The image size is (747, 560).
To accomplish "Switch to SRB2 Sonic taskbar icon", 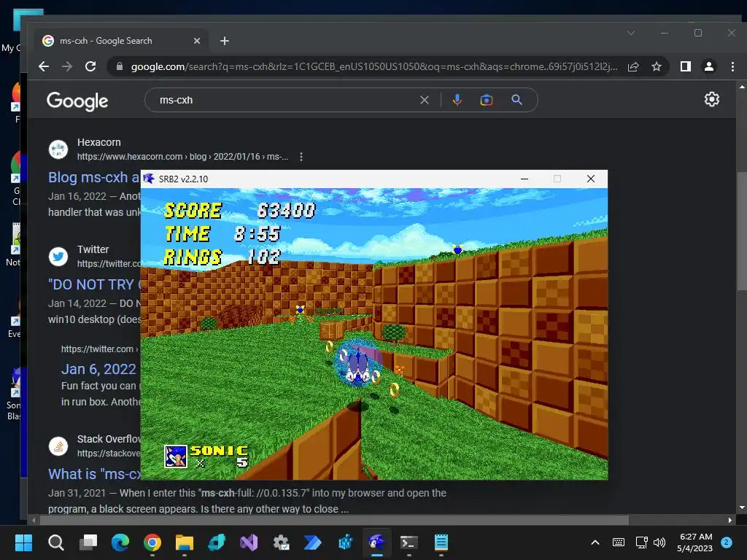I will [377, 542].
